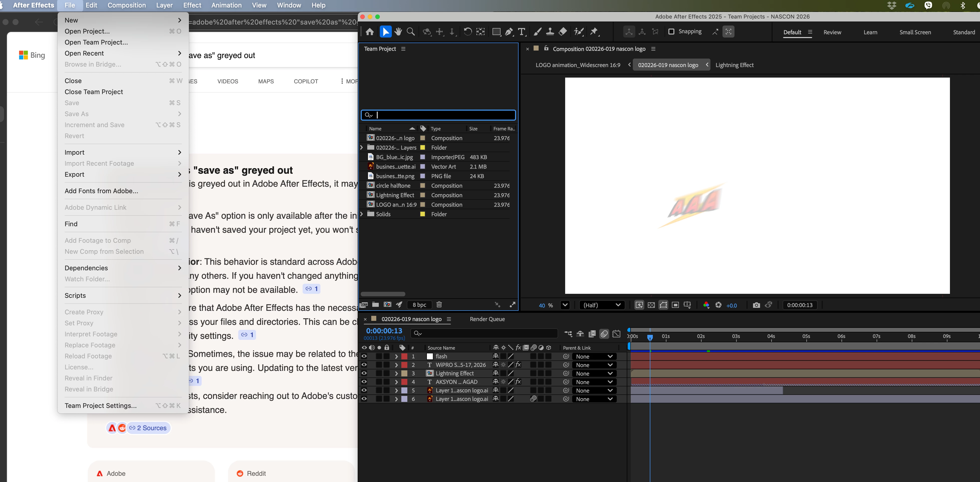Click the 8 bpc color depth button
Image resolution: width=980 pixels, height=482 pixels.
click(419, 305)
